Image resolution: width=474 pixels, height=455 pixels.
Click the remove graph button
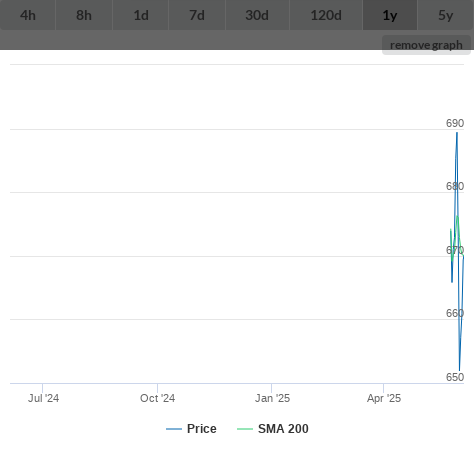[x=426, y=45]
